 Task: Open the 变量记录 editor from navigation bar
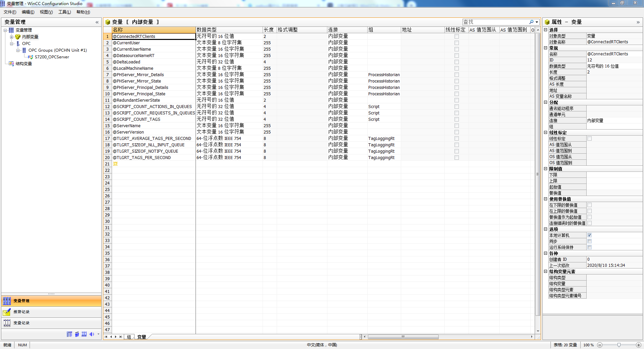pyautogui.click(x=51, y=323)
